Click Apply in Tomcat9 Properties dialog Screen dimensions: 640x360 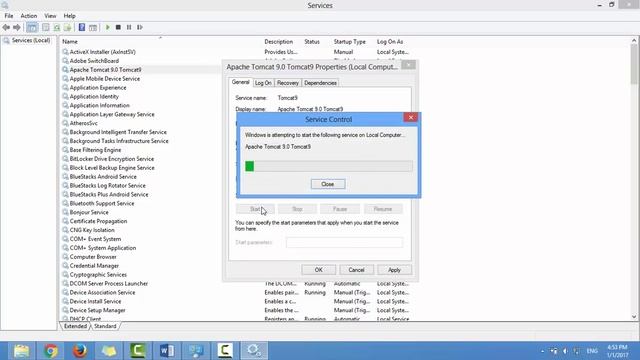coord(394,270)
